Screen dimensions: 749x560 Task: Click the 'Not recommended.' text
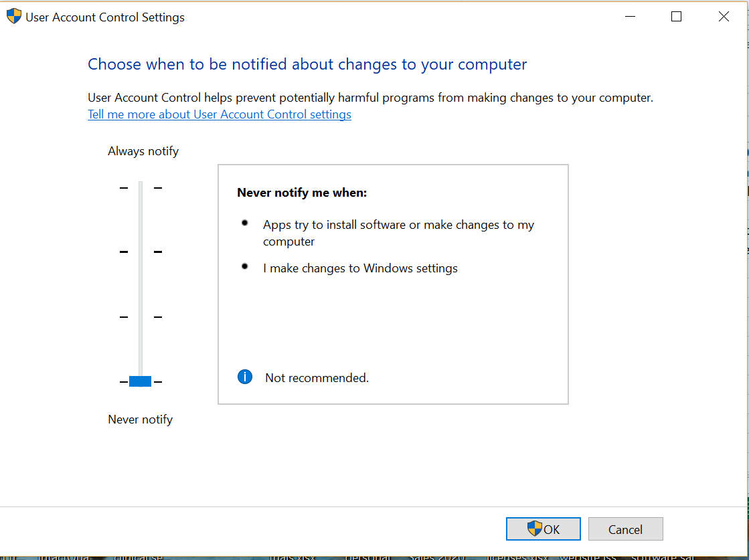(x=317, y=378)
